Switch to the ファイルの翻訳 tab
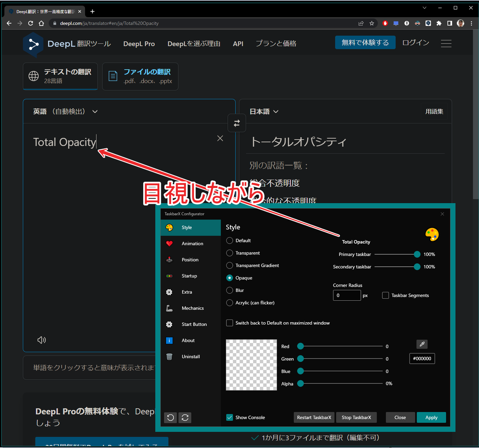 tap(140, 76)
